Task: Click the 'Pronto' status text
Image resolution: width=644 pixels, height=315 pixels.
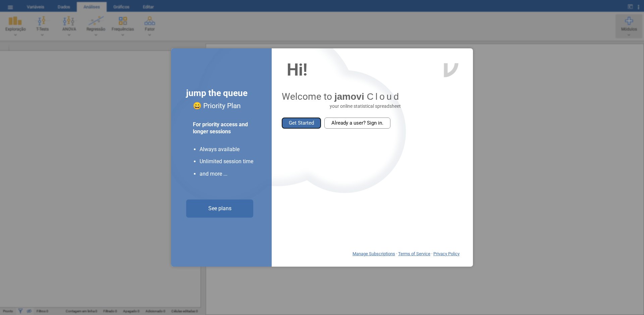Action: tap(8, 311)
